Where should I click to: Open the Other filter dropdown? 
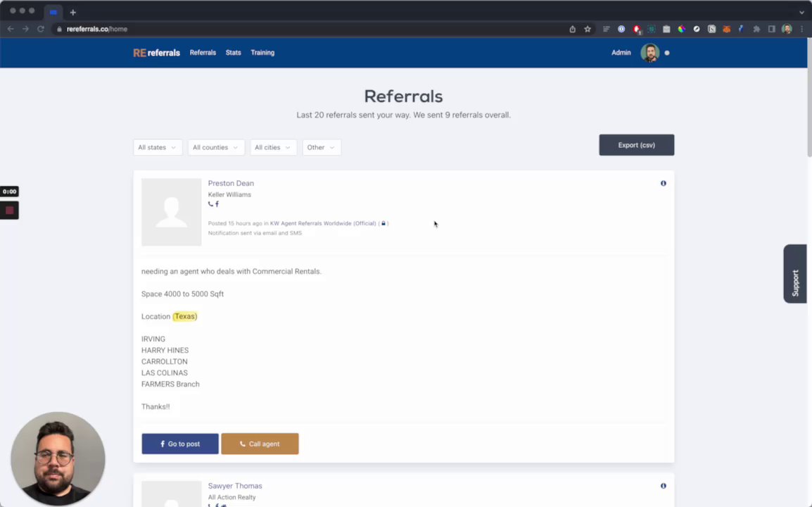[x=321, y=147]
